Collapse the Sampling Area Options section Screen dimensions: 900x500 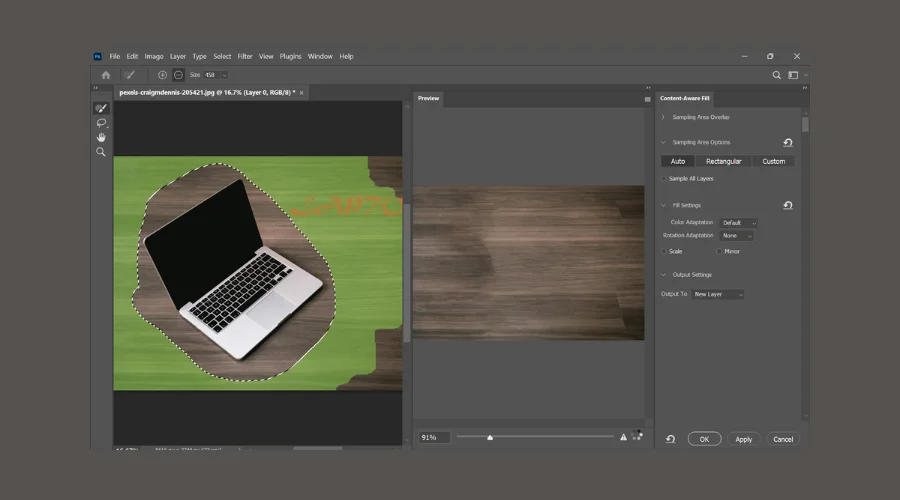[663, 142]
